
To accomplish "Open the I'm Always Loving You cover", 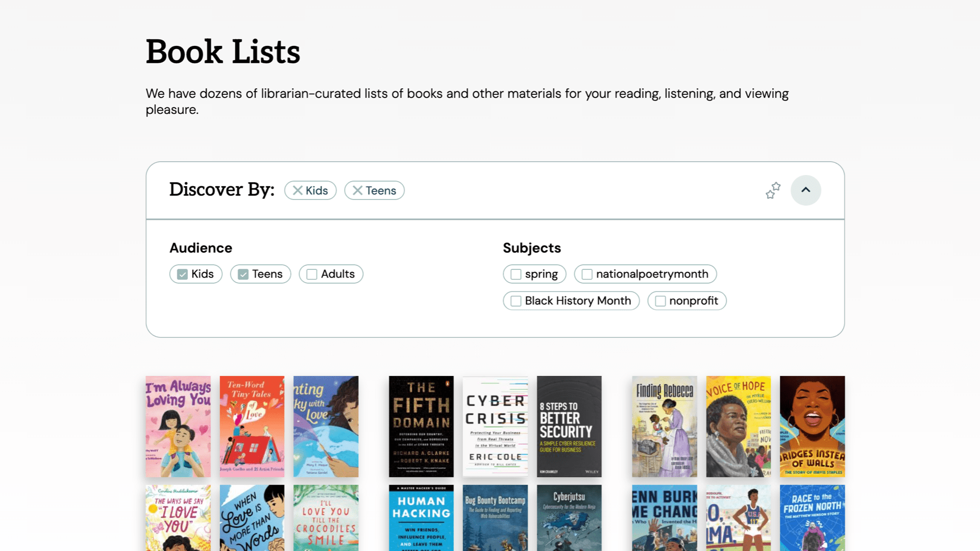I will point(178,427).
